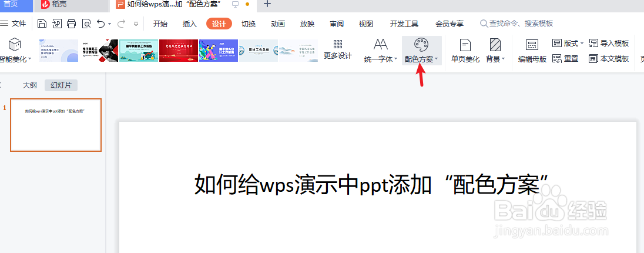
Task: Open the 审阅 ribbon tab
Action: pyautogui.click(x=337, y=24)
